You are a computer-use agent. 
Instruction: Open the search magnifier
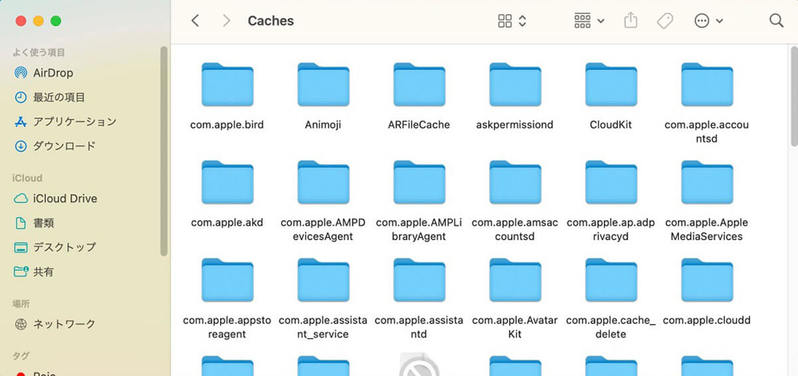click(x=776, y=21)
